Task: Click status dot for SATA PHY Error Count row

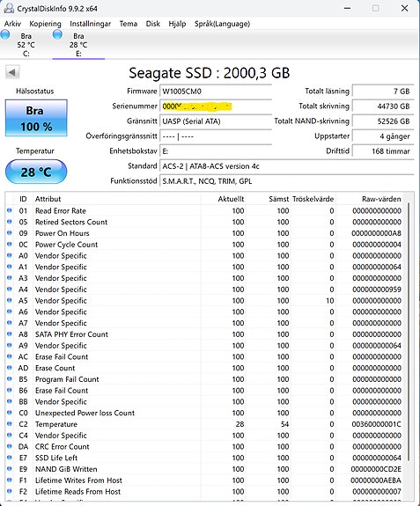Action: click(x=10, y=334)
